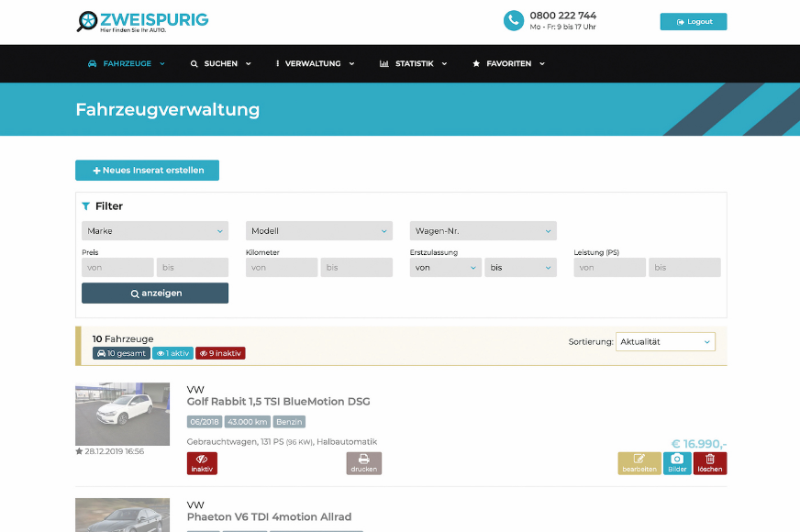This screenshot has height=532, width=800.
Task: Focus the Preis bis field
Action: [193, 267]
